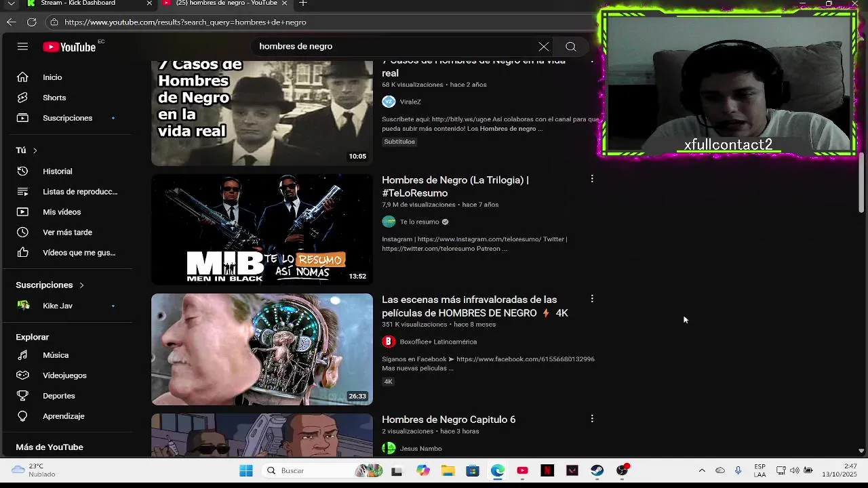This screenshot has width=868, height=488.
Task: Play the MIB Te lo resumo thumbnail
Action: tap(262, 230)
